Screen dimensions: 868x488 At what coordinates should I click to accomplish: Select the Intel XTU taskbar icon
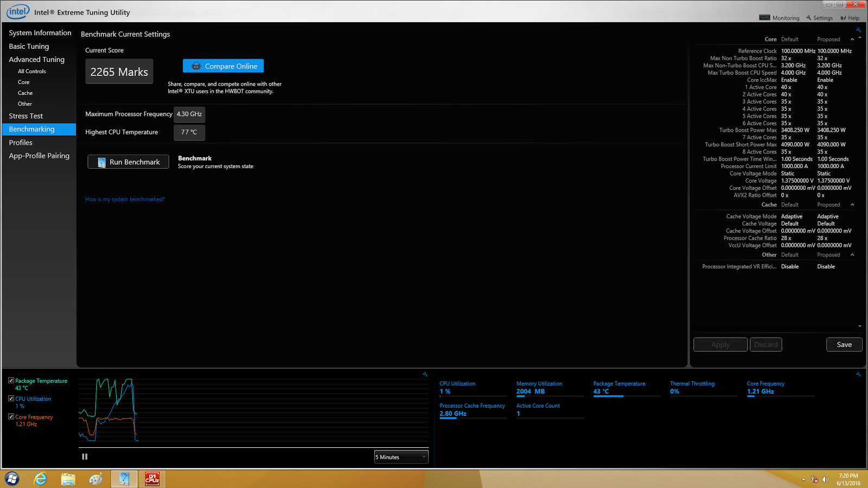tap(124, 479)
